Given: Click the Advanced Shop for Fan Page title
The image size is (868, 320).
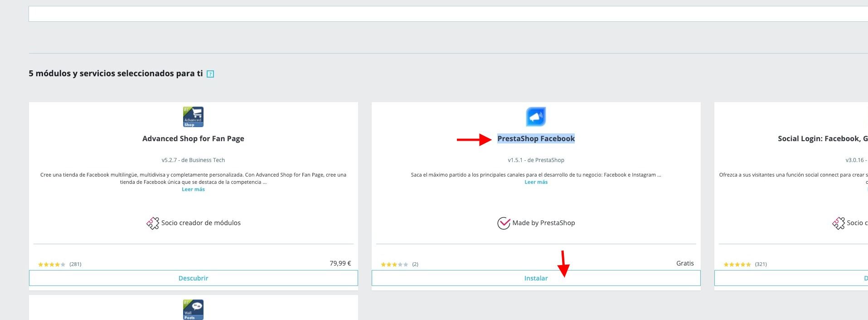Looking at the screenshot, I should [x=193, y=139].
